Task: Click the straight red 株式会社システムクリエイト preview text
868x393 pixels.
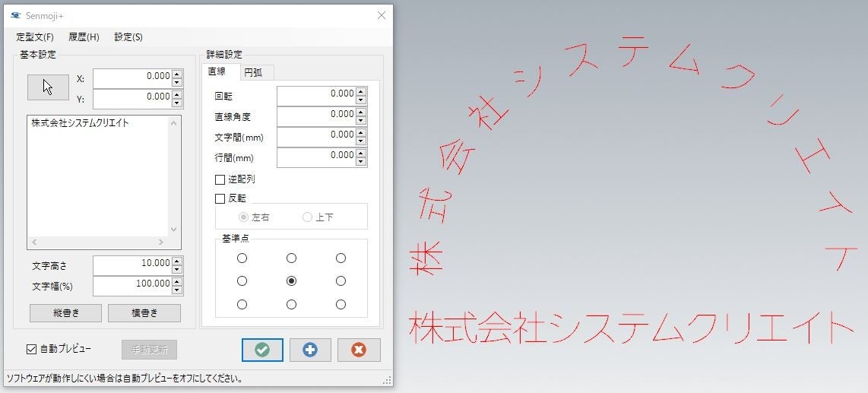Action: [630, 327]
